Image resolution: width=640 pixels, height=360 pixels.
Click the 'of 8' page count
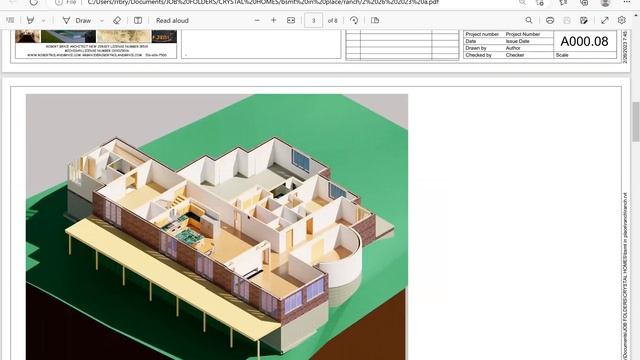(x=333, y=20)
